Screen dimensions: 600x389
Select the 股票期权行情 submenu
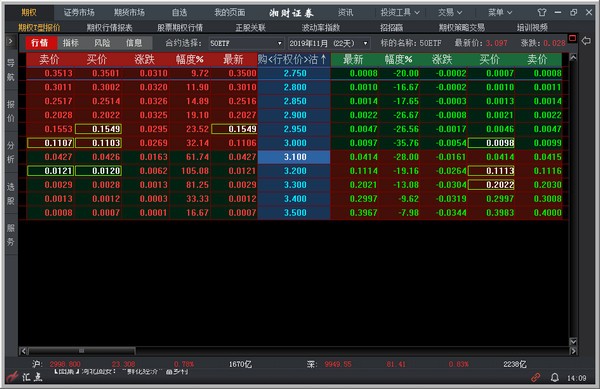pos(180,28)
